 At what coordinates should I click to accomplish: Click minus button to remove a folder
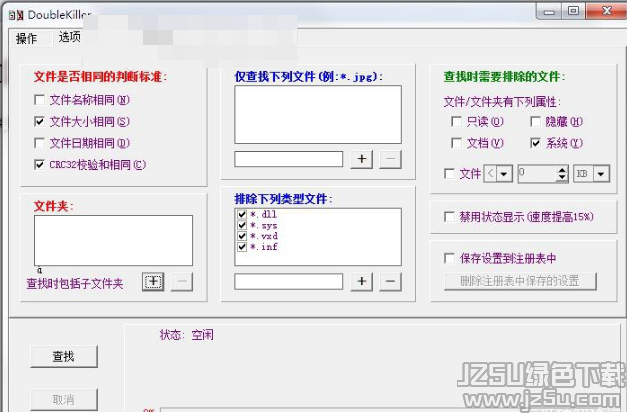click(182, 281)
